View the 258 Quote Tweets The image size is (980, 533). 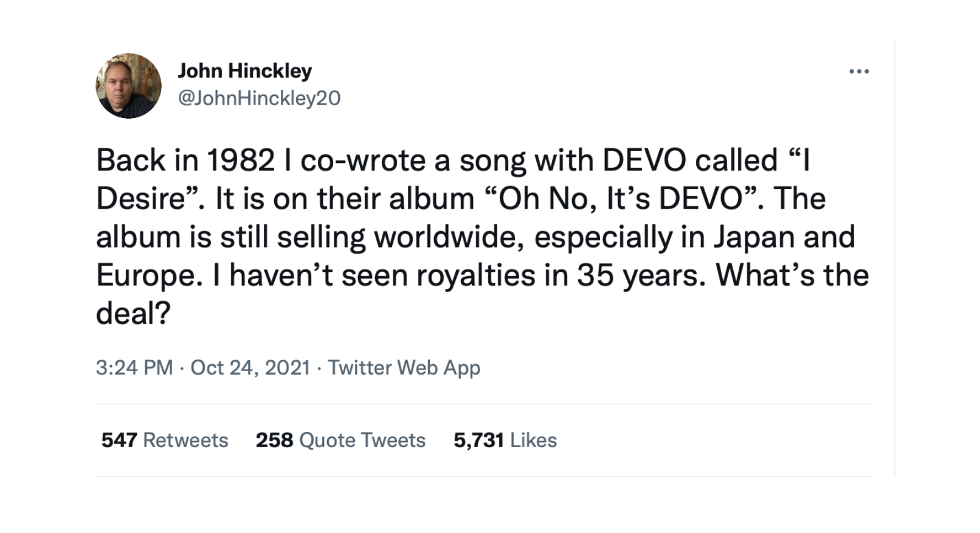[x=340, y=439]
